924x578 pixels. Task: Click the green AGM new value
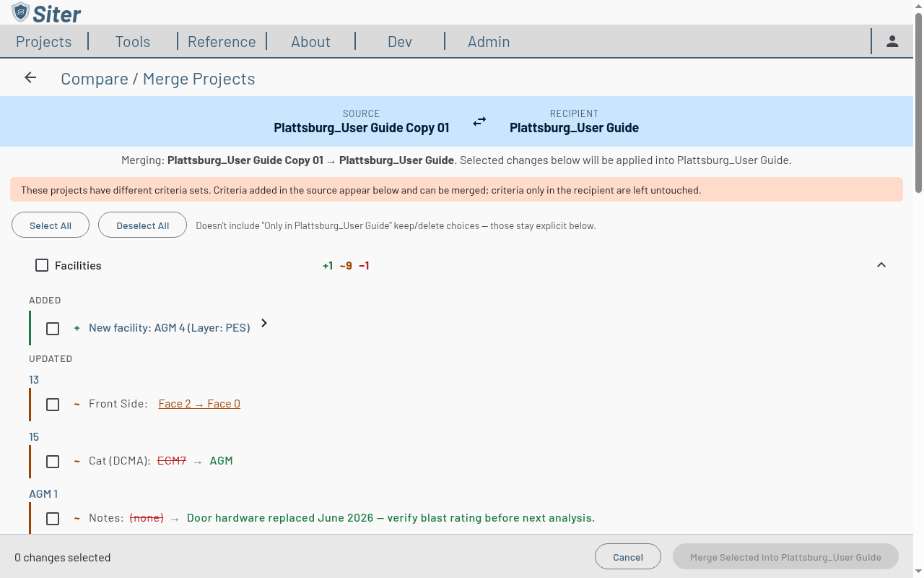pyautogui.click(x=222, y=461)
